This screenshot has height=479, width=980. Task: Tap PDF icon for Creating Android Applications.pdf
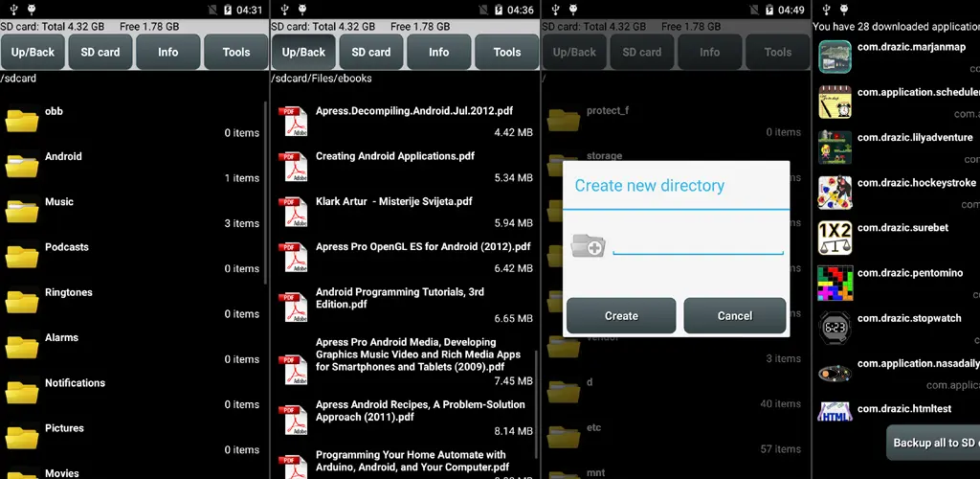(293, 167)
